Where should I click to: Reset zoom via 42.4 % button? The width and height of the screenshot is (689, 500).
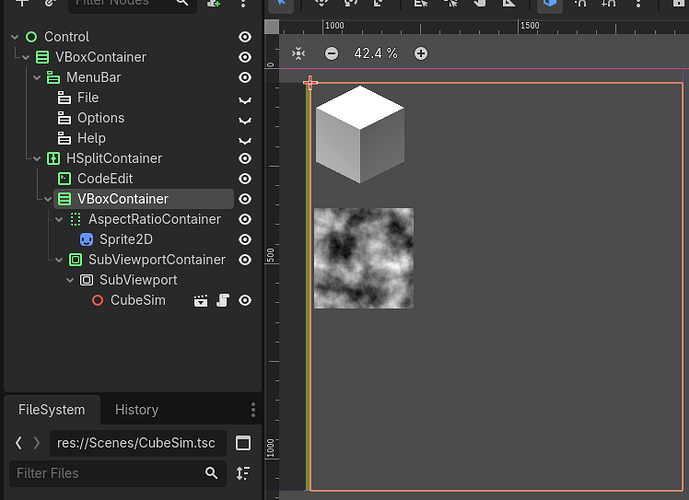tap(375, 53)
